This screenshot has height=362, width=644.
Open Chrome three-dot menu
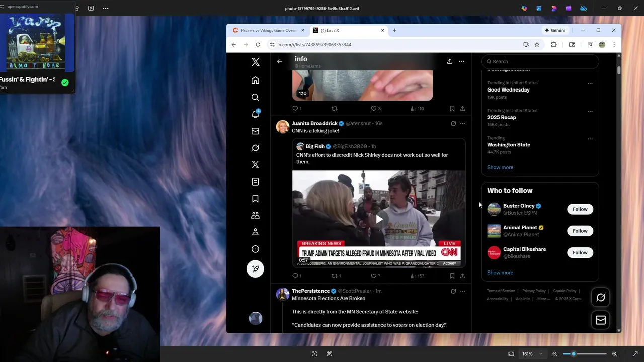pyautogui.click(x=614, y=45)
